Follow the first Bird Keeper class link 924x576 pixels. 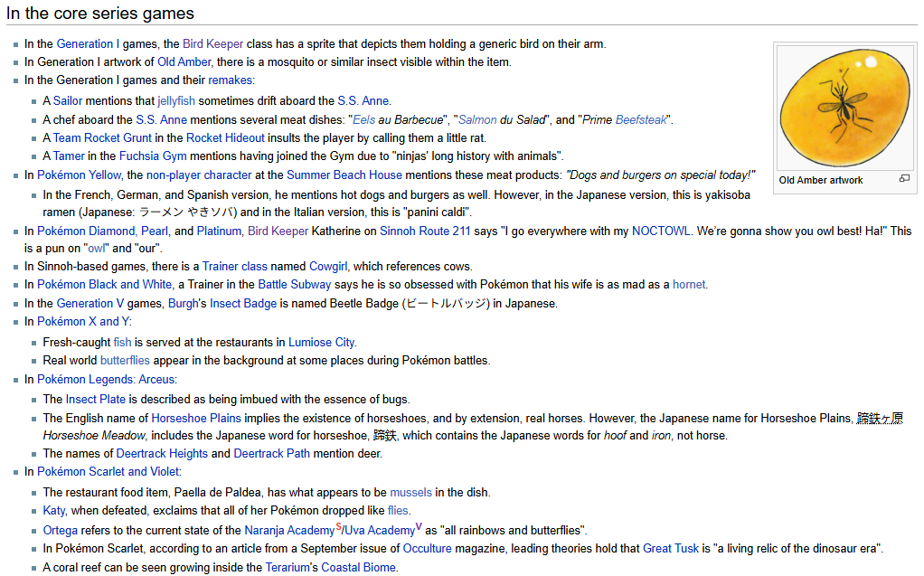pos(212,43)
